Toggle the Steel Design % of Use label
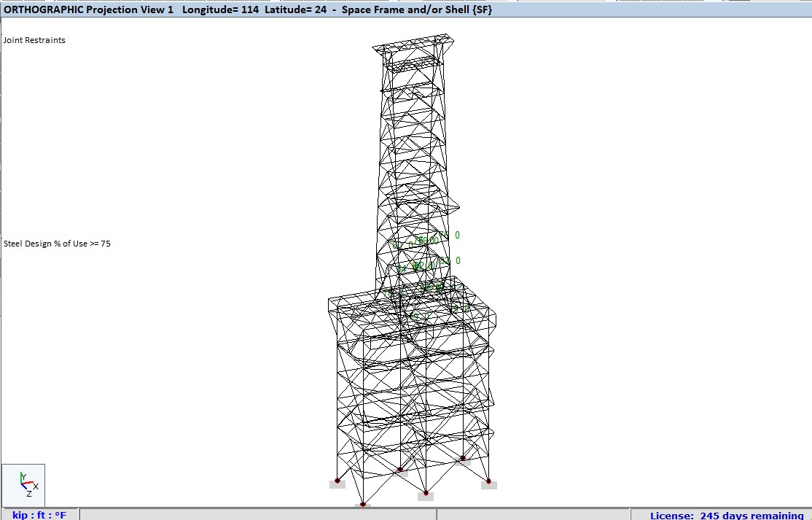The image size is (812, 520). pyautogui.click(x=56, y=244)
